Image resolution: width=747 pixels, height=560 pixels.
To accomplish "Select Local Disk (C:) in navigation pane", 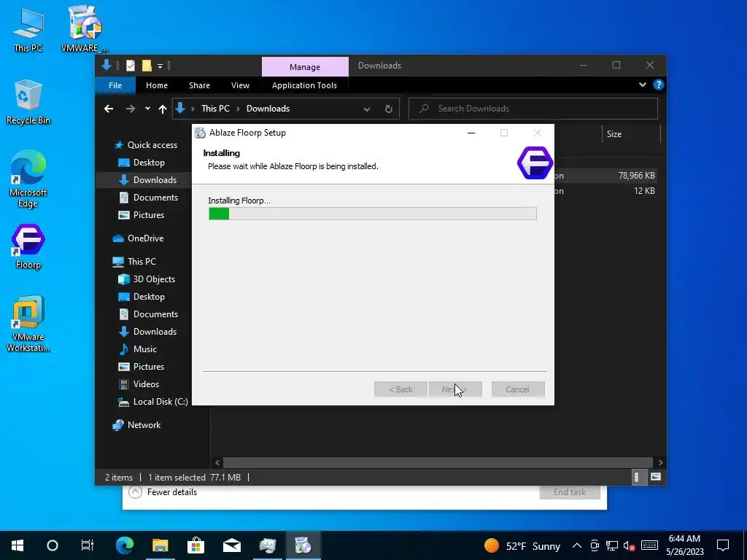I will tap(160, 402).
